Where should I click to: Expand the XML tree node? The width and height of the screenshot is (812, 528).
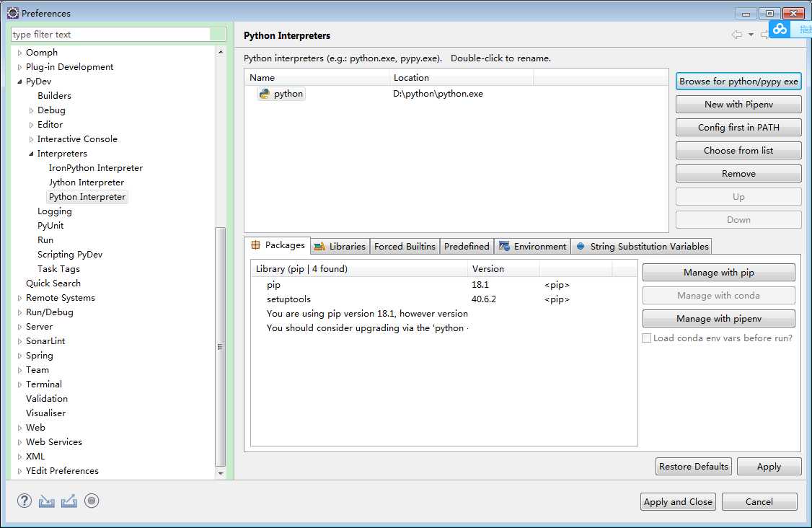click(19, 457)
